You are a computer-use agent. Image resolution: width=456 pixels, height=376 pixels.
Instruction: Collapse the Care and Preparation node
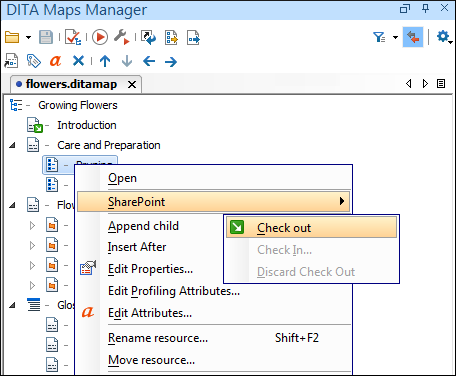pyautogui.click(x=12, y=145)
